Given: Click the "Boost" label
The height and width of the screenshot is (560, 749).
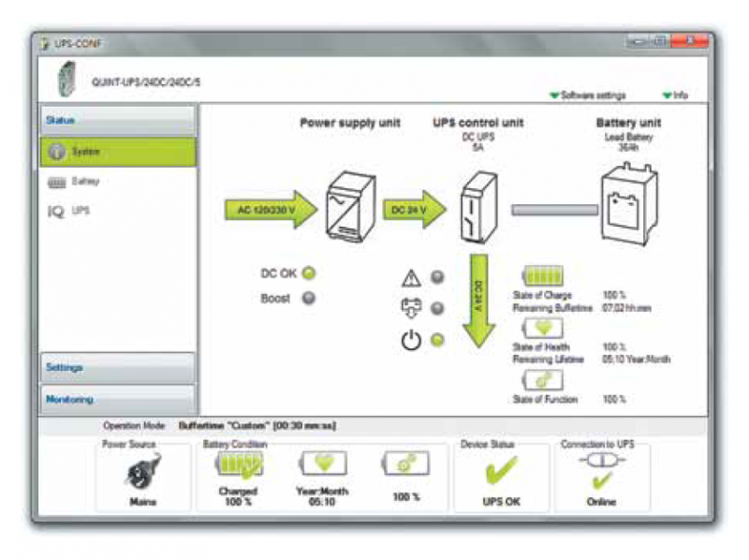Looking at the screenshot, I should point(275,299).
